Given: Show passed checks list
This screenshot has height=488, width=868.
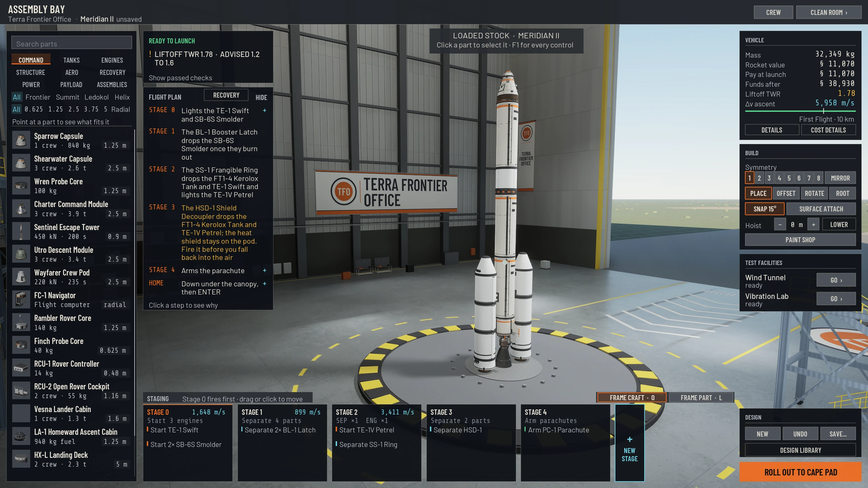Looking at the screenshot, I should point(180,78).
